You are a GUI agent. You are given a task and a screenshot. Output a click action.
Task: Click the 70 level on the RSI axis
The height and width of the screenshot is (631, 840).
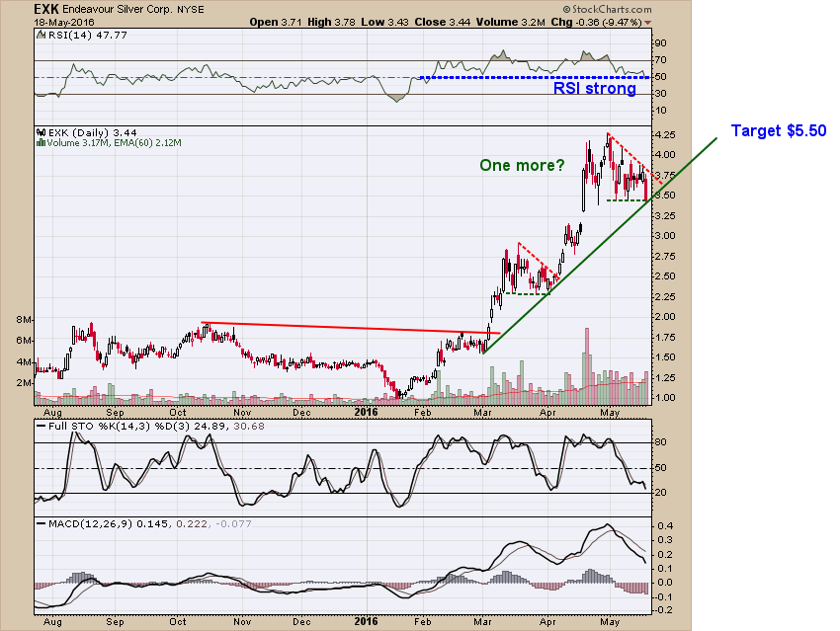pyautogui.click(x=660, y=60)
